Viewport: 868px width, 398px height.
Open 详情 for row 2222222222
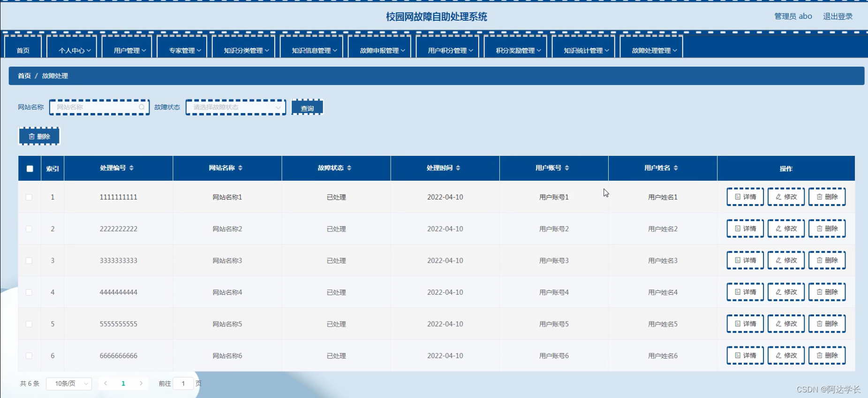[x=745, y=229]
